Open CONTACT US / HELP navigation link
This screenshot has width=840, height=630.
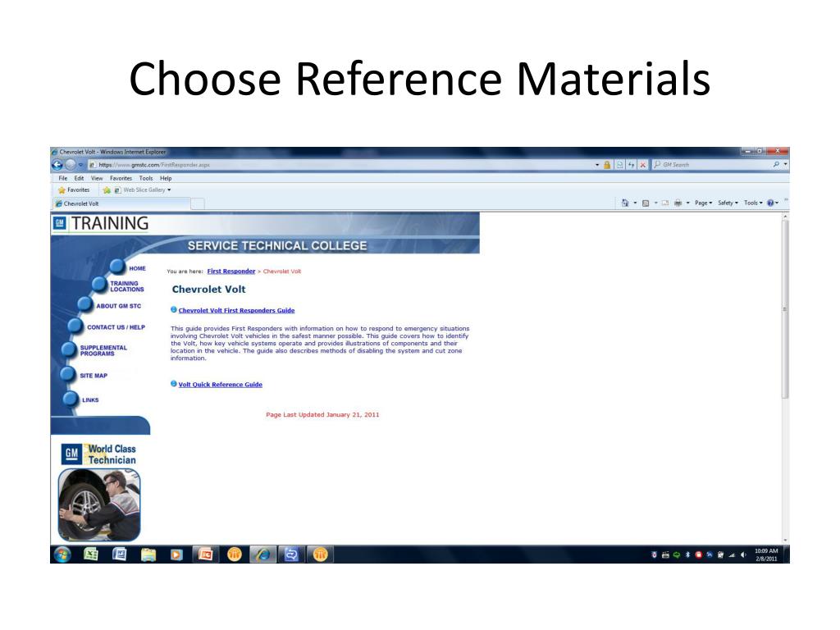pos(116,327)
